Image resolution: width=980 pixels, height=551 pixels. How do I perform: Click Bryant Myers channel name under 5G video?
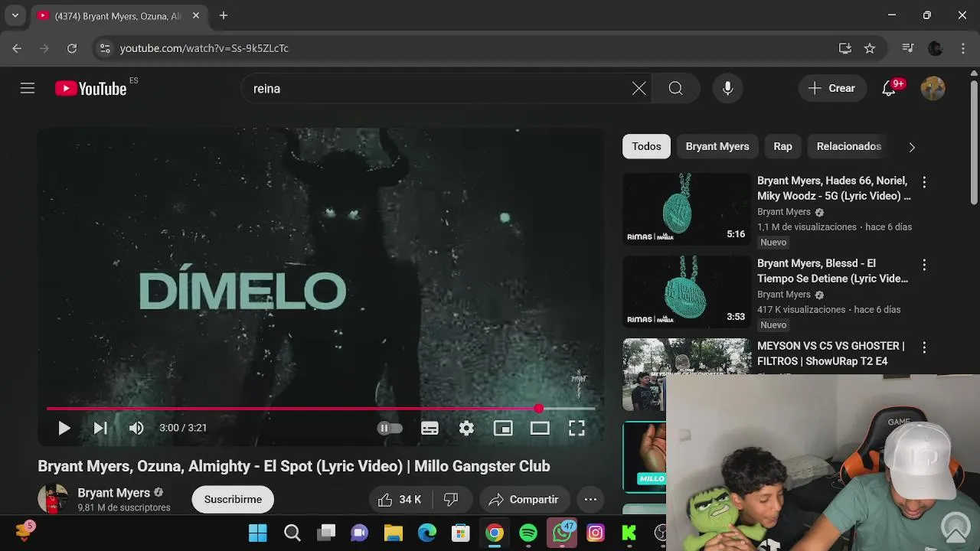pyautogui.click(x=784, y=212)
